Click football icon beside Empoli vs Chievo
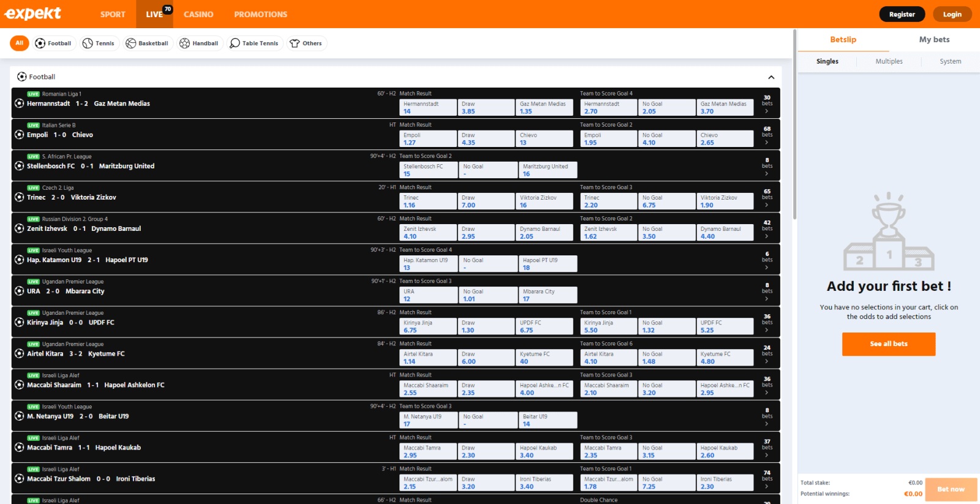The height and width of the screenshot is (504, 980). [x=20, y=135]
